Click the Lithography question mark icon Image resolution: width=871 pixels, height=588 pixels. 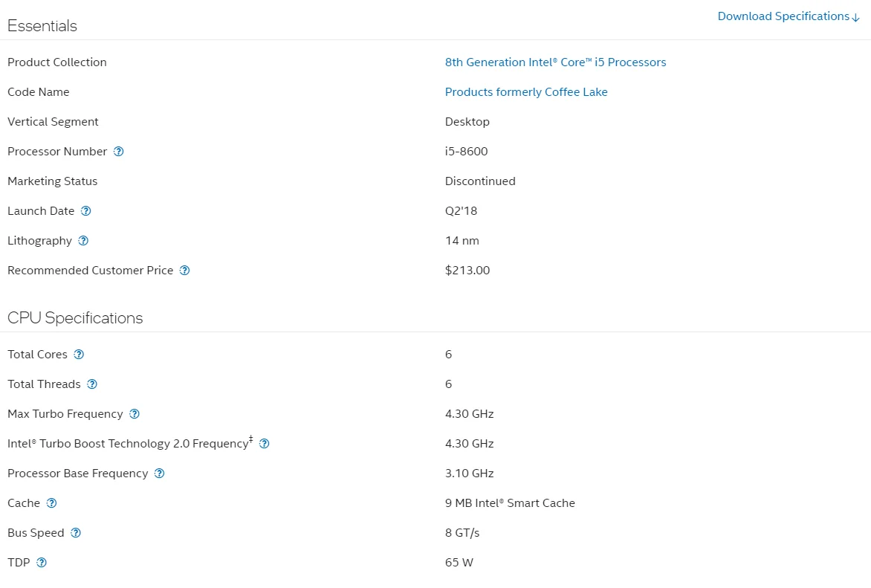[x=83, y=241]
